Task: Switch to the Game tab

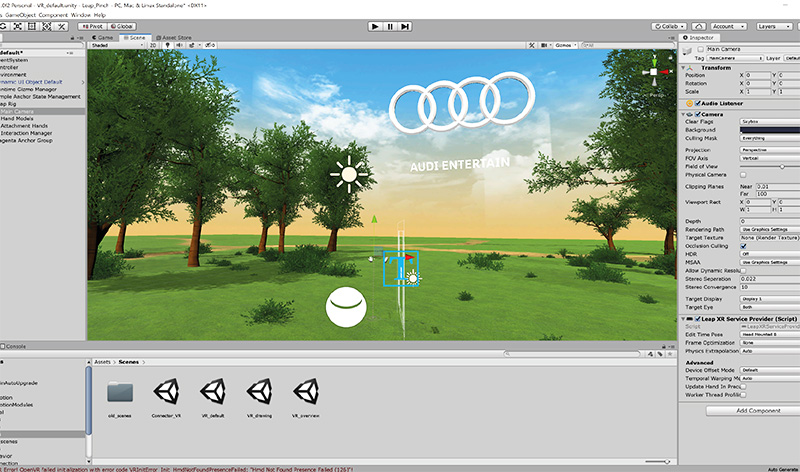Action: pyautogui.click(x=103, y=38)
